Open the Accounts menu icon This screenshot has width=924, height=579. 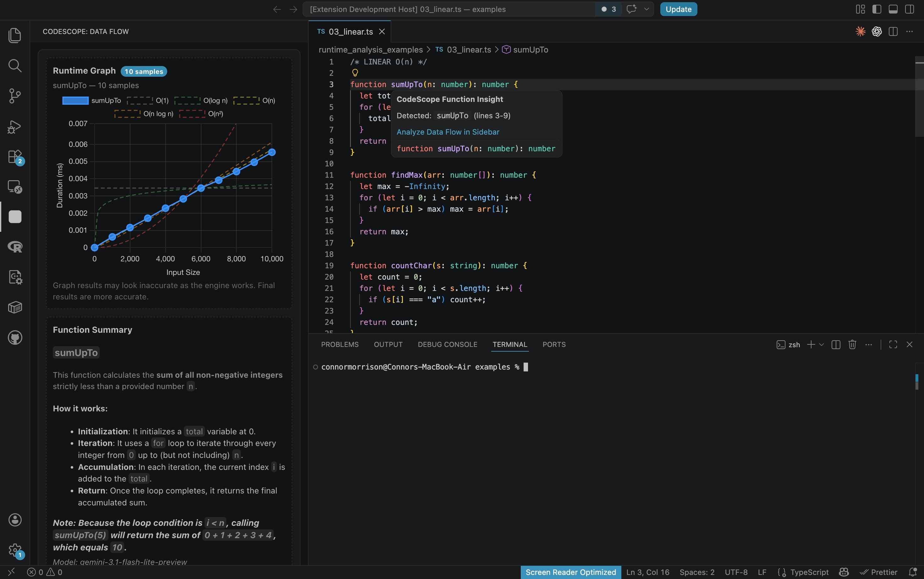[15, 520]
